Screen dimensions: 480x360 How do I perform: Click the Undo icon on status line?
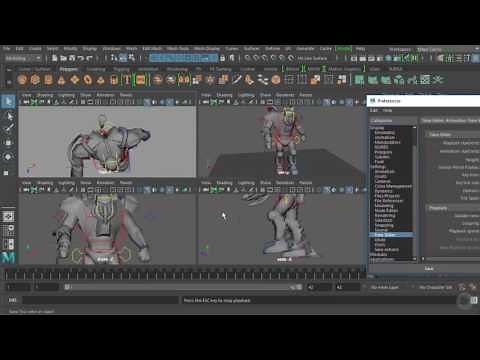(x=80, y=58)
